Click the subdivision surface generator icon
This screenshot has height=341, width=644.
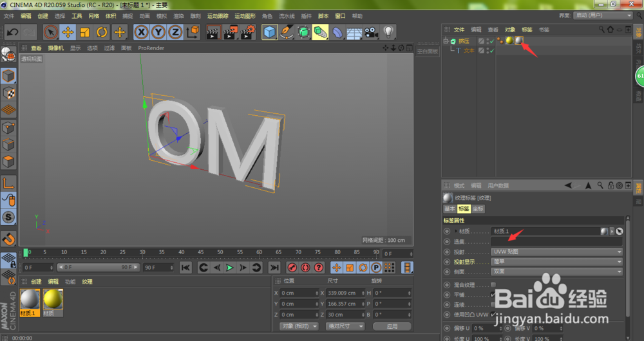click(x=303, y=32)
